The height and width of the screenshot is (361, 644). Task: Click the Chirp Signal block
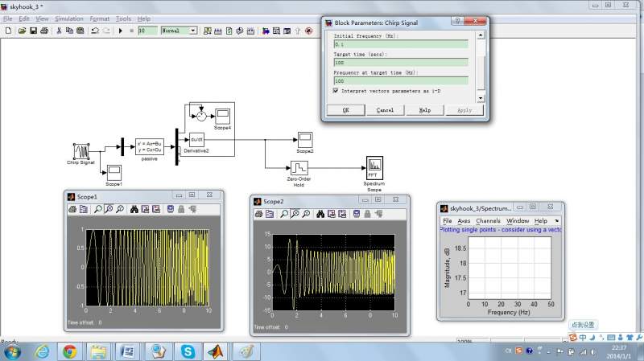(x=80, y=151)
